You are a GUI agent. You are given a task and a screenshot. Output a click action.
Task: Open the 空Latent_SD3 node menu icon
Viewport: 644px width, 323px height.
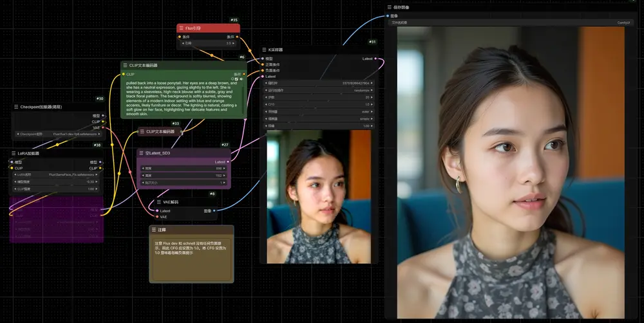(141, 153)
